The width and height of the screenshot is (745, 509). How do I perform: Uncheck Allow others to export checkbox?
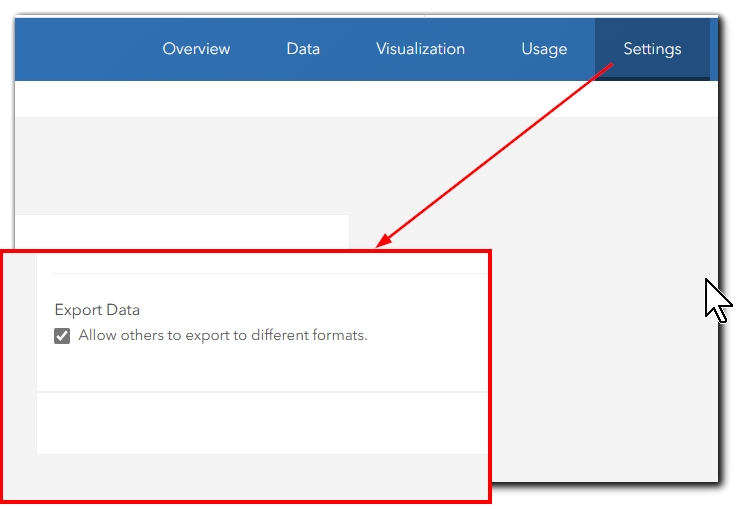point(62,336)
